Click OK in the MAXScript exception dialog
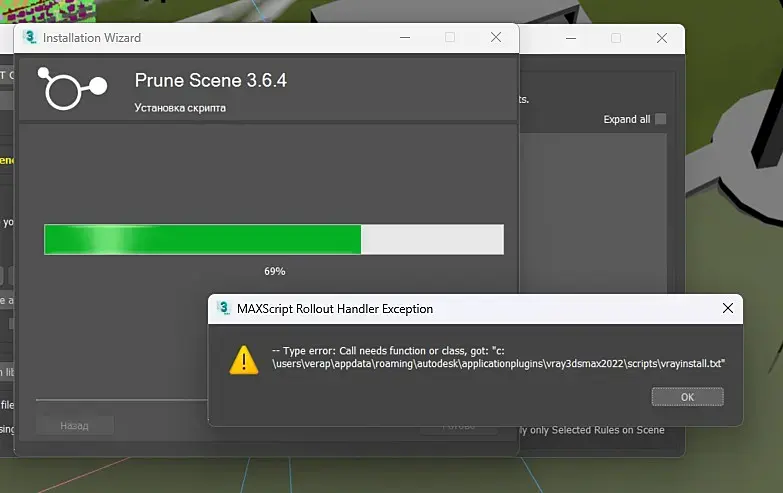Image resolution: width=783 pixels, height=493 pixels. coord(687,397)
